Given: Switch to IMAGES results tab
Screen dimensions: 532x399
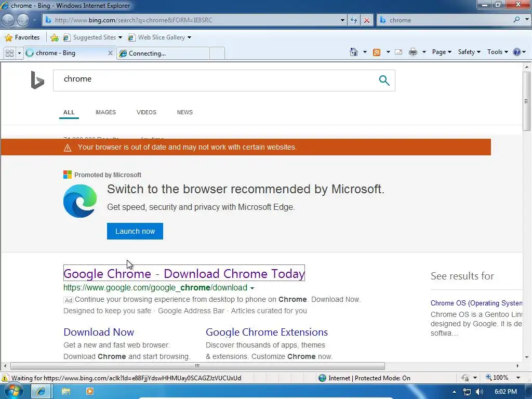Looking at the screenshot, I should coord(105,112).
